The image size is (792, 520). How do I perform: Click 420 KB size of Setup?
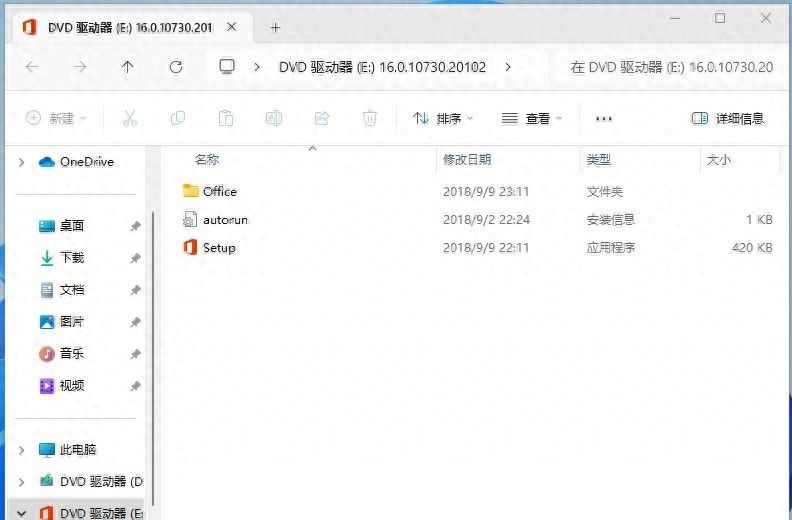coord(752,248)
